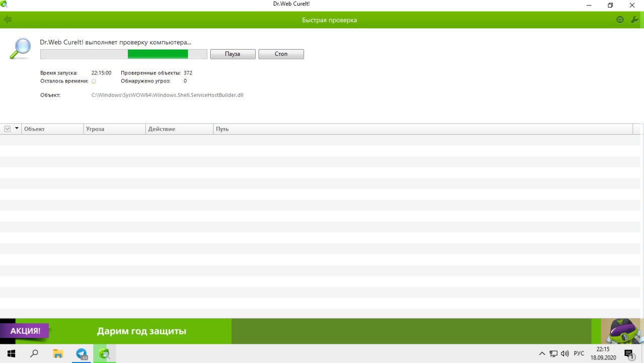The height and width of the screenshot is (363, 644).
Task: Click the scan progress bar
Action: [x=124, y=54]
